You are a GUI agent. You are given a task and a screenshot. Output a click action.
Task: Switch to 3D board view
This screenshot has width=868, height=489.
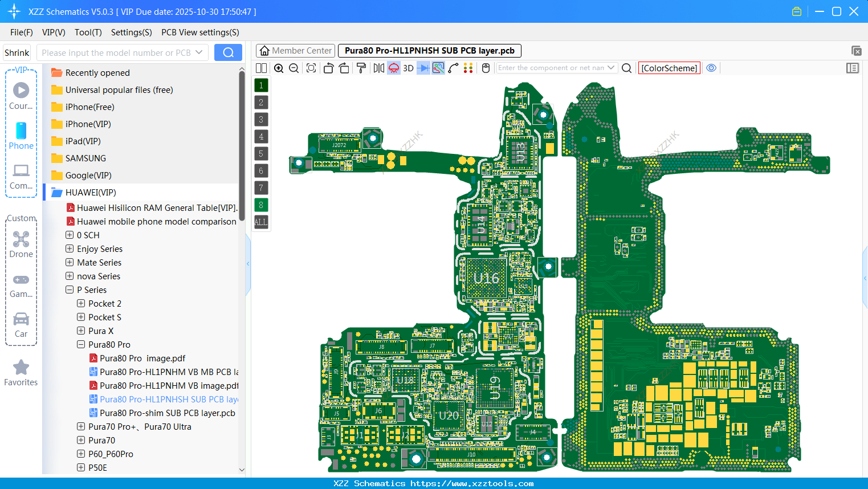point(407,68)
